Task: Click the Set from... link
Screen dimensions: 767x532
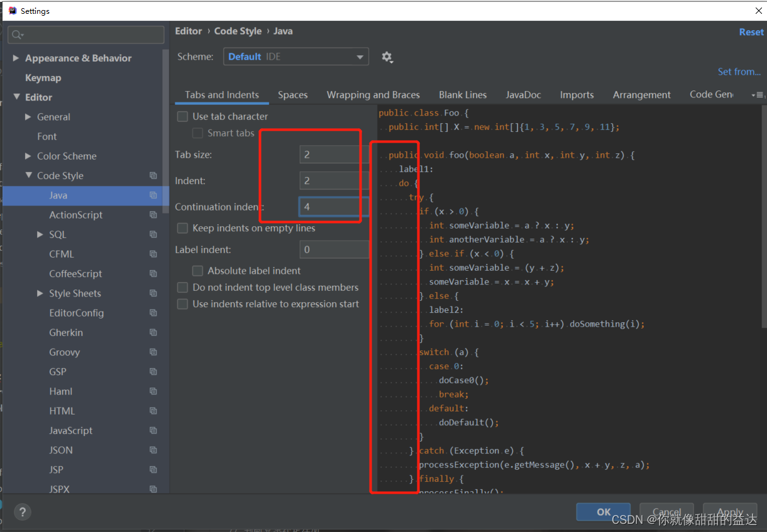Action: 739,72
